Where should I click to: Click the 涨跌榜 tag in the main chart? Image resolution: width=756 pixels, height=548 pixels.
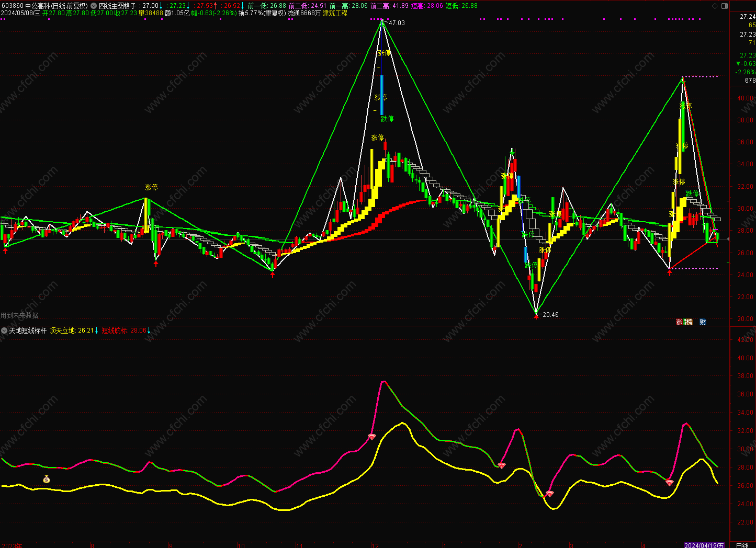click(684, 322)
